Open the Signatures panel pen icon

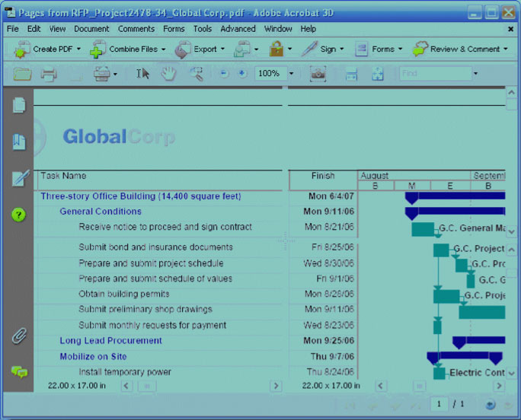19,179
